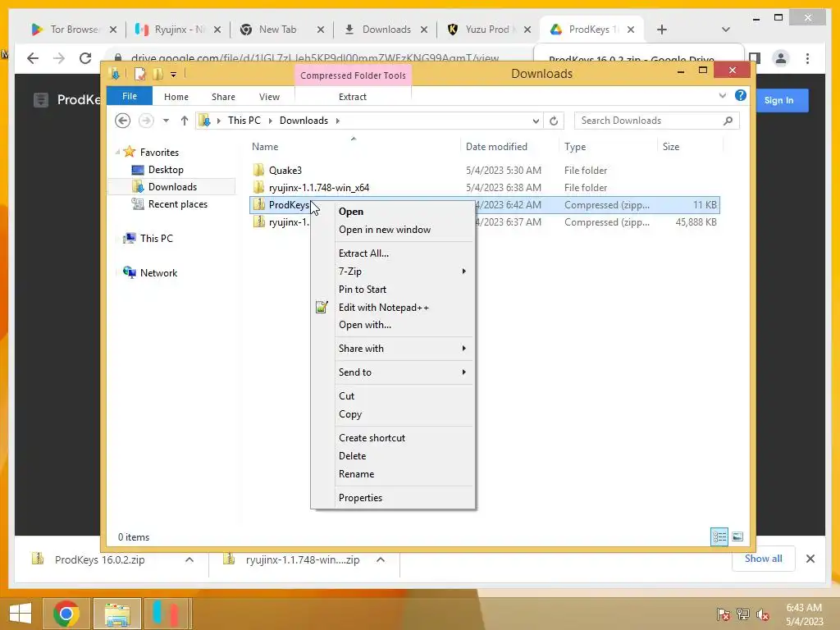Click the New folder quick access icon
Screen dimensions: 840x630
(x=158, y=74)
